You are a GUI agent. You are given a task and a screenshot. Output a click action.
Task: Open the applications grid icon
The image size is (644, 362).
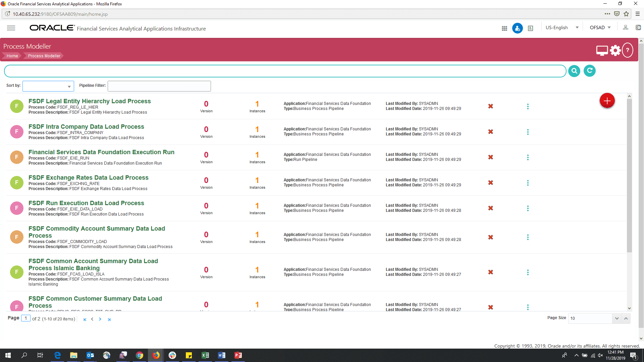pos(504,28)
